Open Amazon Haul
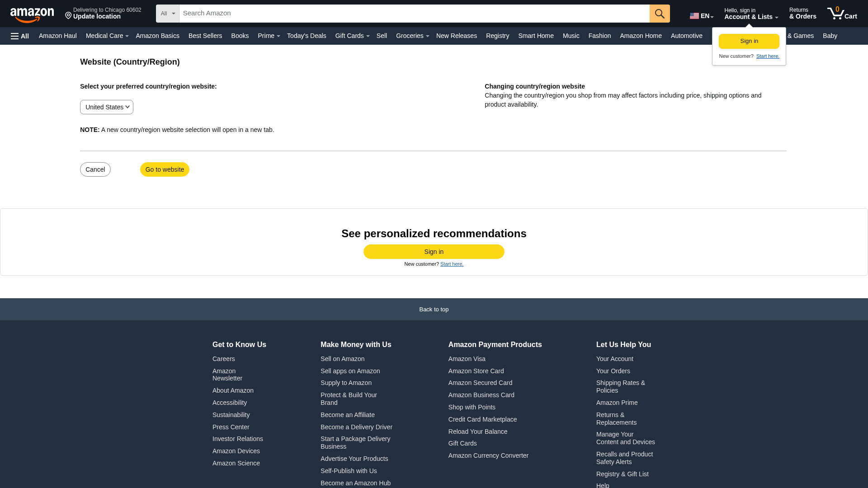868x488 pixels. pos(58,36)
